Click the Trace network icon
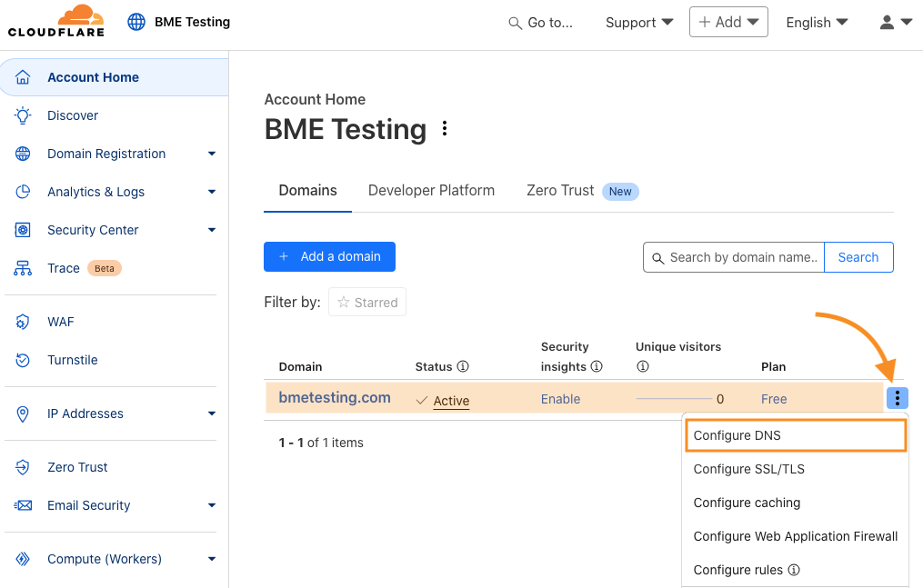This screenshot has width=923, height=588. pos(23,268)
